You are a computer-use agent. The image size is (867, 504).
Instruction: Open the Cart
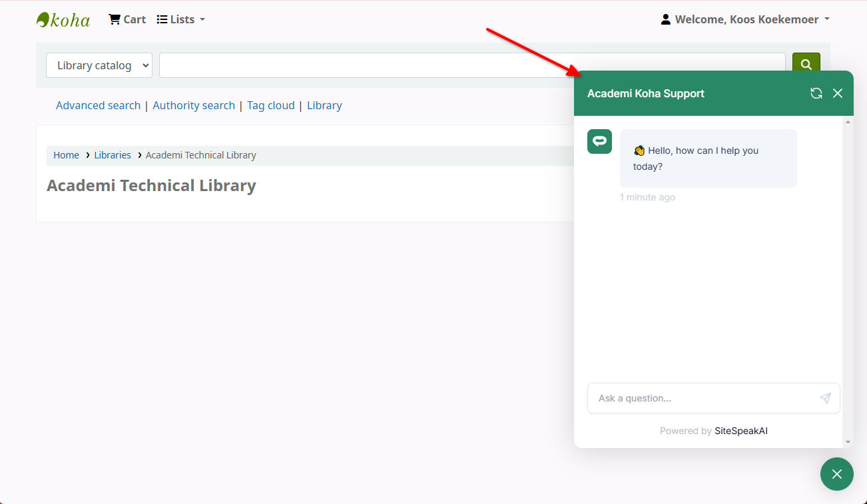point(127,19)
